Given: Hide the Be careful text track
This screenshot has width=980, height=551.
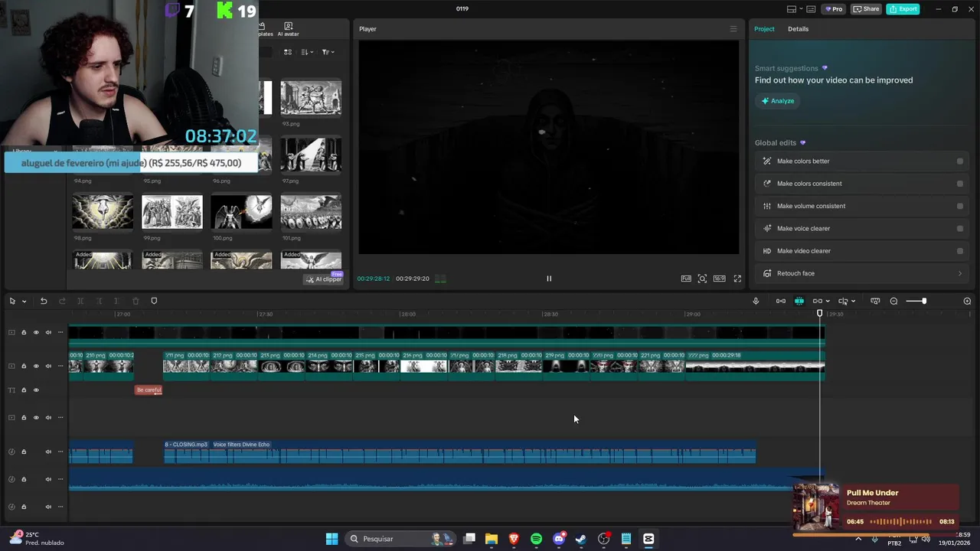Looking at the screenshot, I should click(x=36, y=390).
